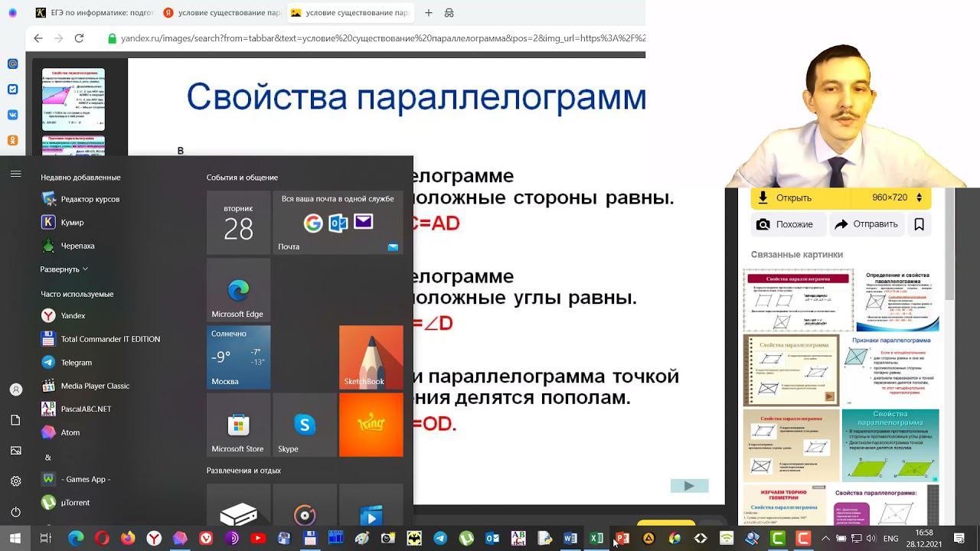Open related image Изучаем теорию геометрии
The width and height of the screenshot is (980, 551).
click(x=785, y=505)
